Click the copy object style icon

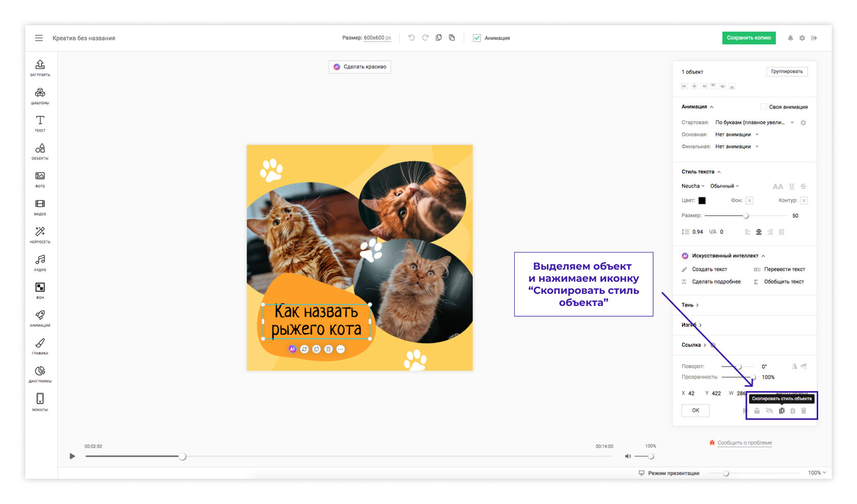tap(782, 411)
